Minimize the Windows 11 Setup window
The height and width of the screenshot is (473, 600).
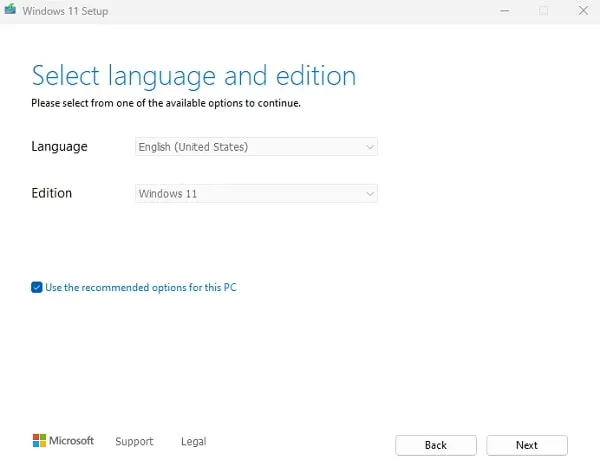coord(504,11)
